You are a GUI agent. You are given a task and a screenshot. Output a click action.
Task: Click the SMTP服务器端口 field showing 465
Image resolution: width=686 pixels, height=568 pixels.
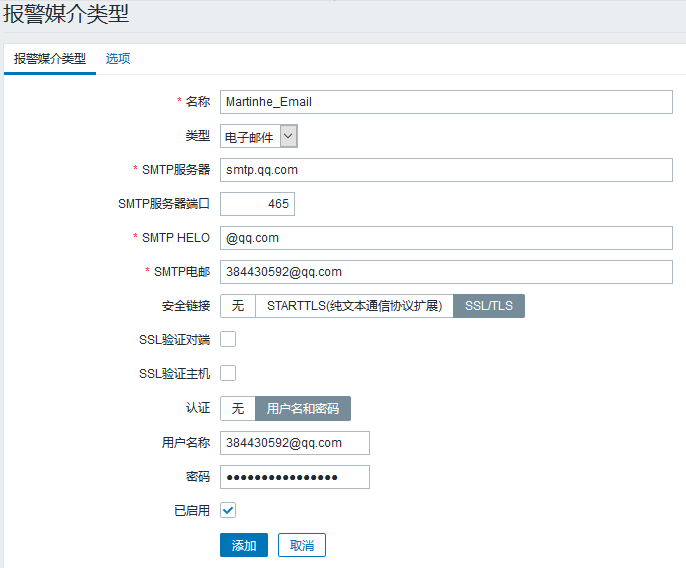pos(257,204)
